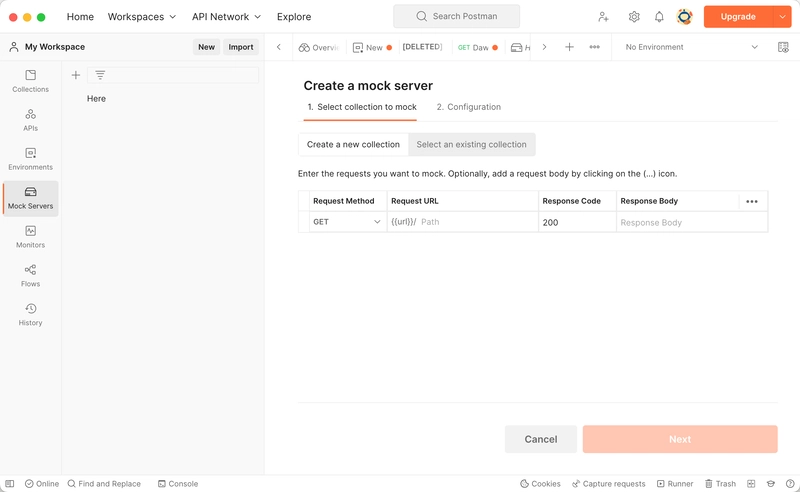
Task: Open the GET request method dropdown
Action: [x=347, y=222]
